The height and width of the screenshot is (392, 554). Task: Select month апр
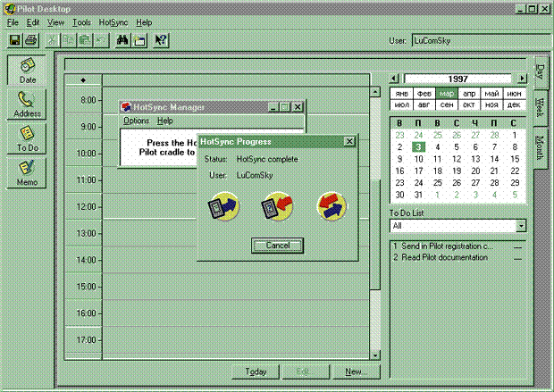pyautogui.click(x=469, y=94)
